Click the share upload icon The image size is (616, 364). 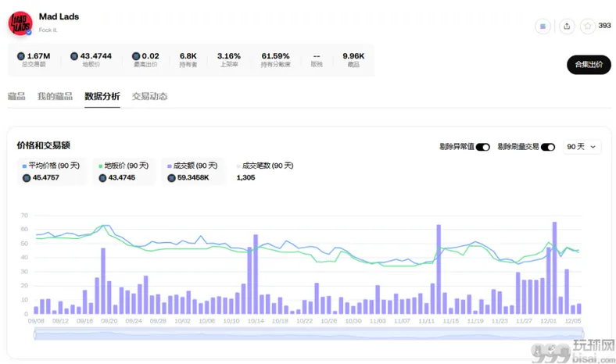coord(567,27)
